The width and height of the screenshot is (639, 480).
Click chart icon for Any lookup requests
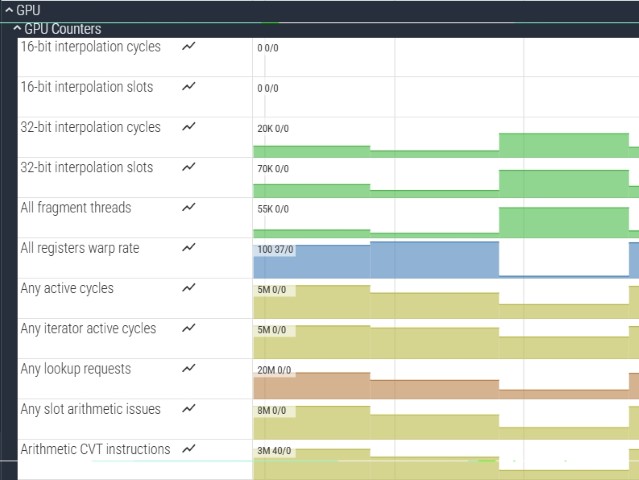coord(189,368)
